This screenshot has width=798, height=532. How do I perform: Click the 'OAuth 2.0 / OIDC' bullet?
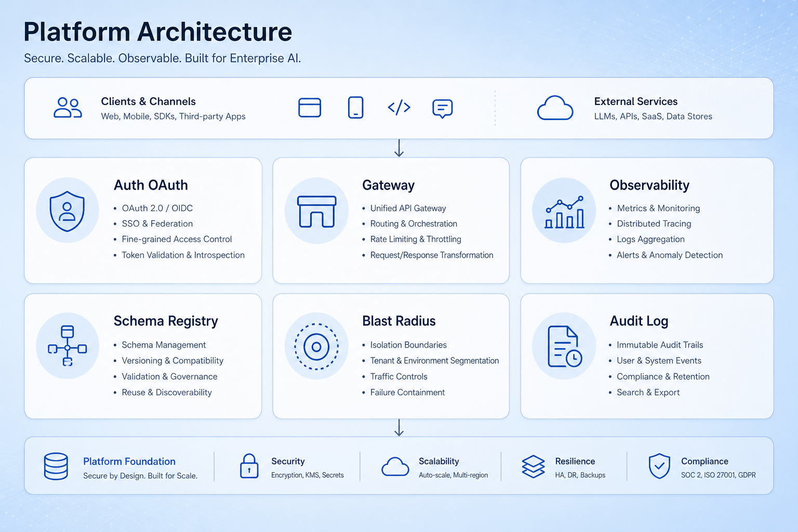pos(157,208)
